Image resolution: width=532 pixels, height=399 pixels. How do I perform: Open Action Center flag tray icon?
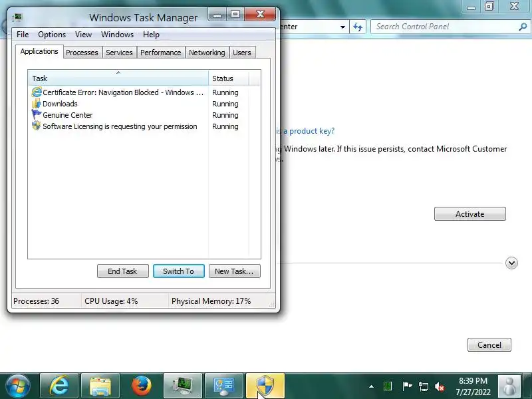[407, 386]
